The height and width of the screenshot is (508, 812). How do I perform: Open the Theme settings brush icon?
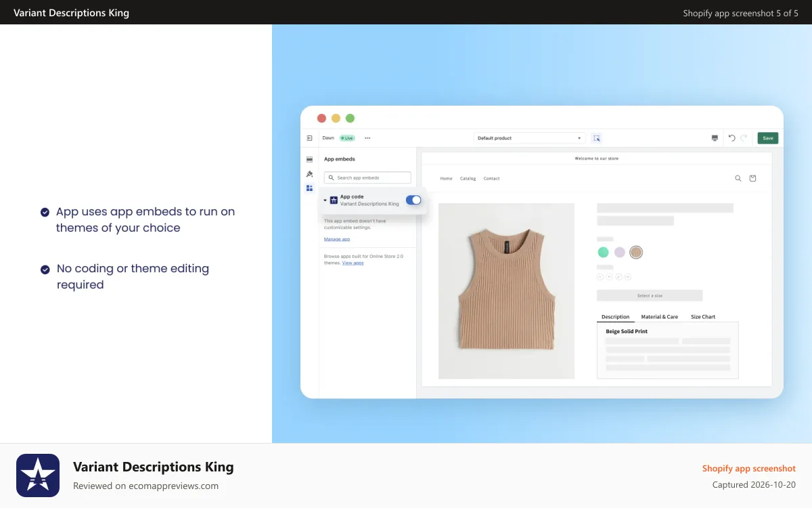click(309, 174)
